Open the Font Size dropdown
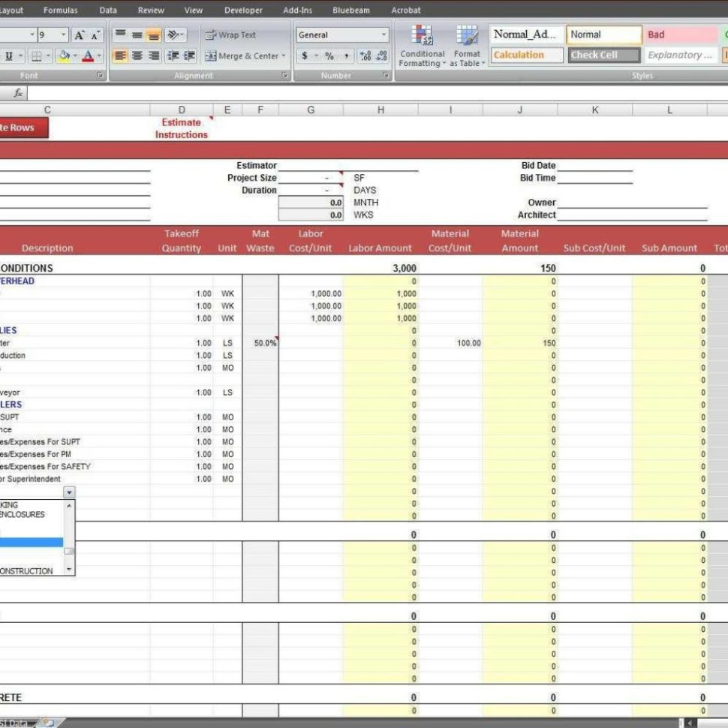 pos(62,34)
